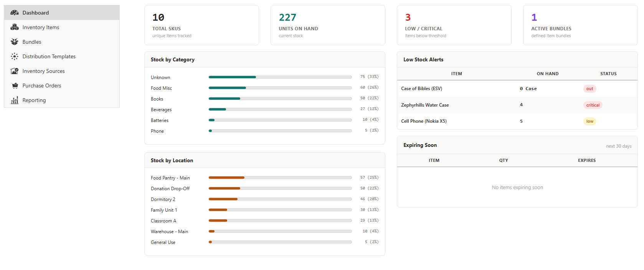
Task: Click the Phone category label
Action: [x=157, y=131]
